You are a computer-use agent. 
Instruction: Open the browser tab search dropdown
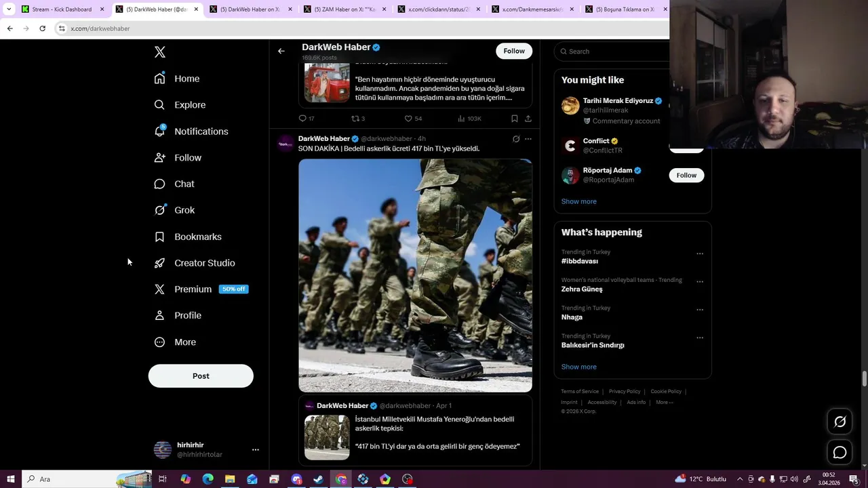point(9,9)
